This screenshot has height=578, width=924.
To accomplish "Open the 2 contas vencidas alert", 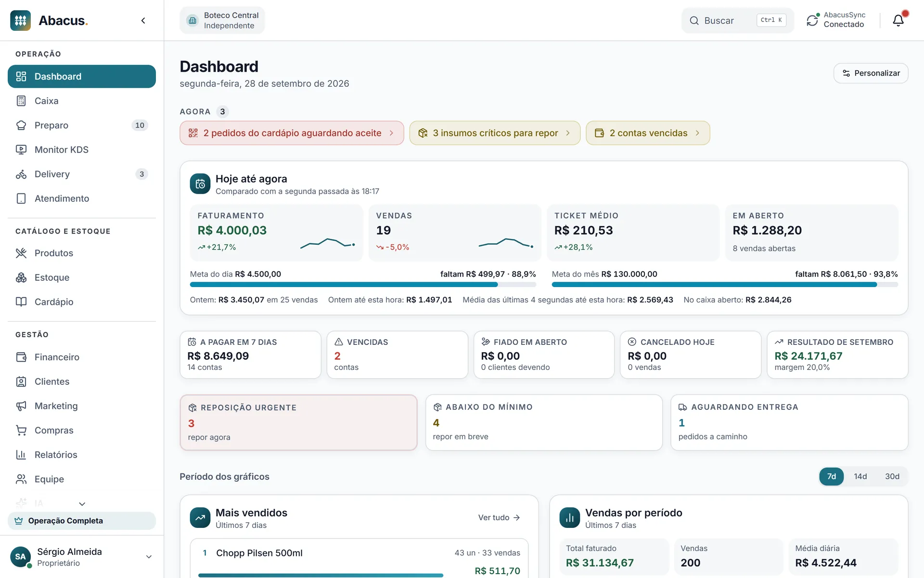I will pyautogui.click(x=648, y=133).
